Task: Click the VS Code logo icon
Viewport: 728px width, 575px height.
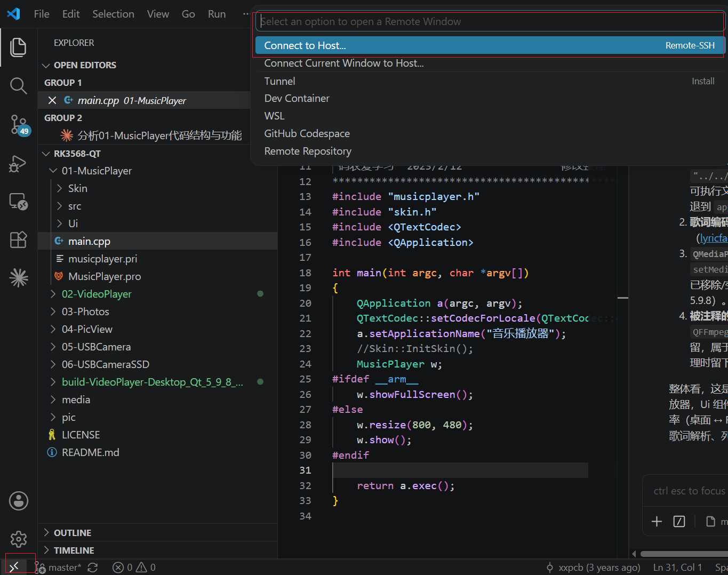Action: tap(13, 14)
